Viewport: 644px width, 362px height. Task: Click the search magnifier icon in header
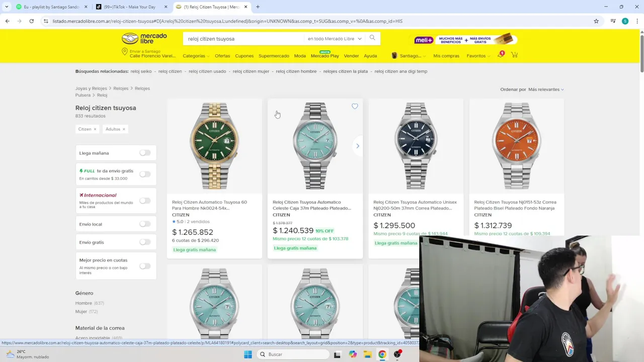372,38
